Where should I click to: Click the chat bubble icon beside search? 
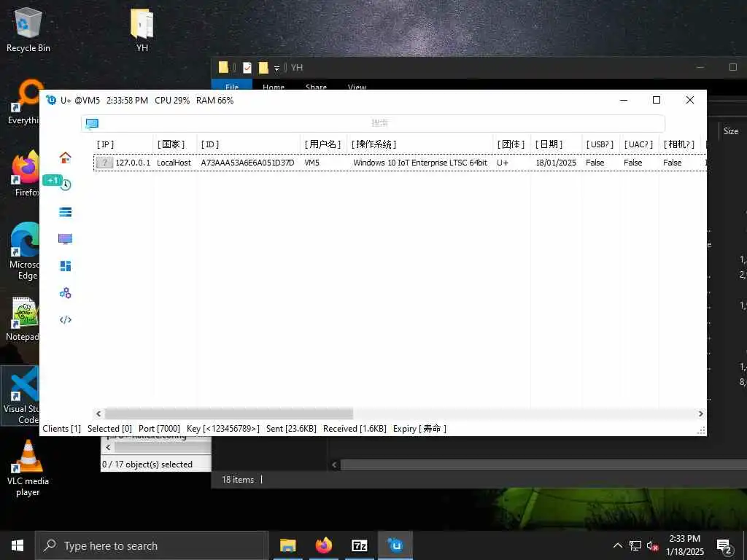click(x=92, y=124)
